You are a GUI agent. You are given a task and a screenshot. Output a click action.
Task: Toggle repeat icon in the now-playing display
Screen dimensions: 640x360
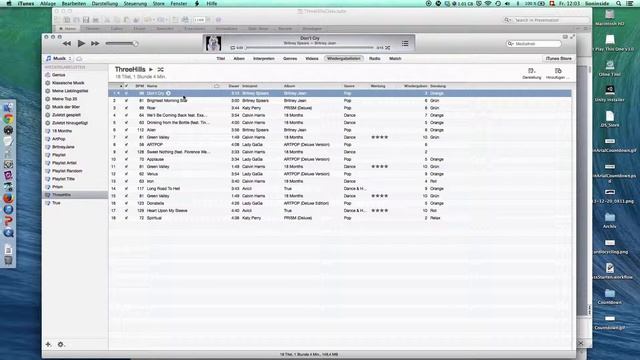point(233,48)
